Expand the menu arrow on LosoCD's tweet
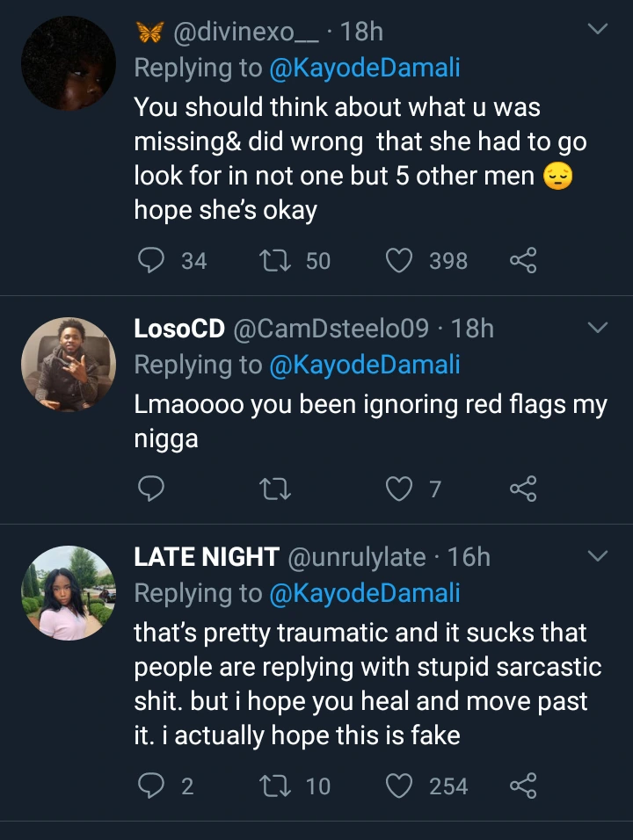Image resolution: width=633 pixels, height=840 pixels. [597, 329]
